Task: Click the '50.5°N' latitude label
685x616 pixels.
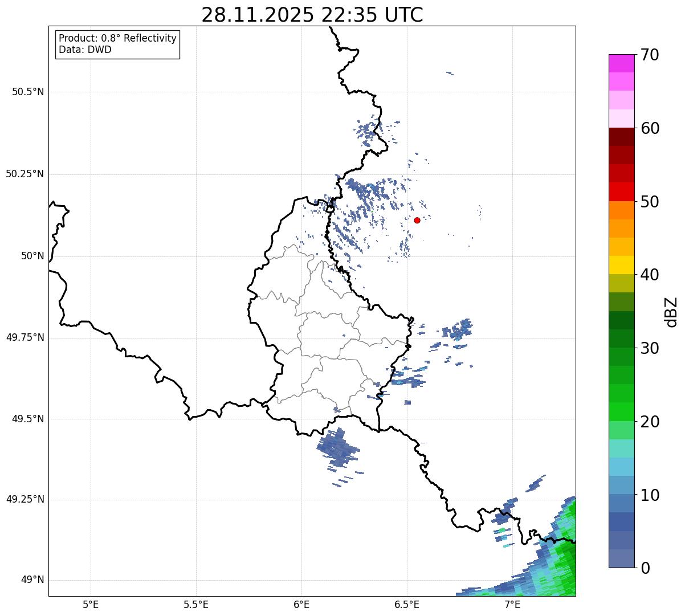Action: pyautogui.click(x=28, y=92)
